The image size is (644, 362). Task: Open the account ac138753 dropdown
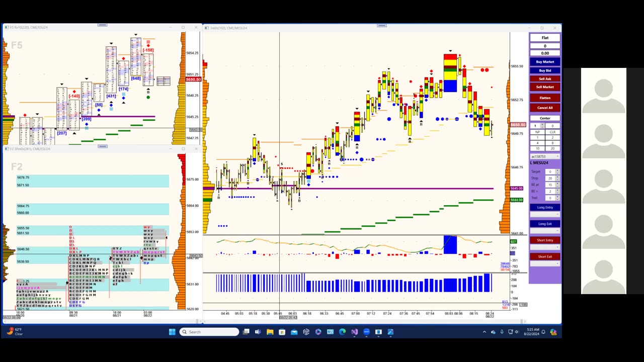point(545,156)
